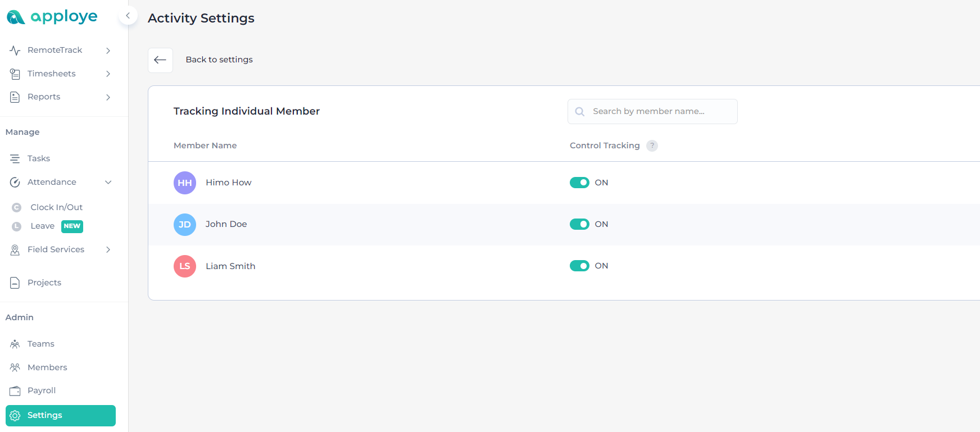Click the Admin section label

(x=20, y=317)
